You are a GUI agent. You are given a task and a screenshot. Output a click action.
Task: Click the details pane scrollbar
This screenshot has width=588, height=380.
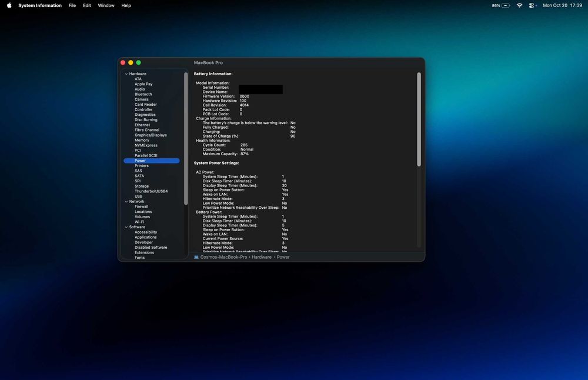click(419, 119)
